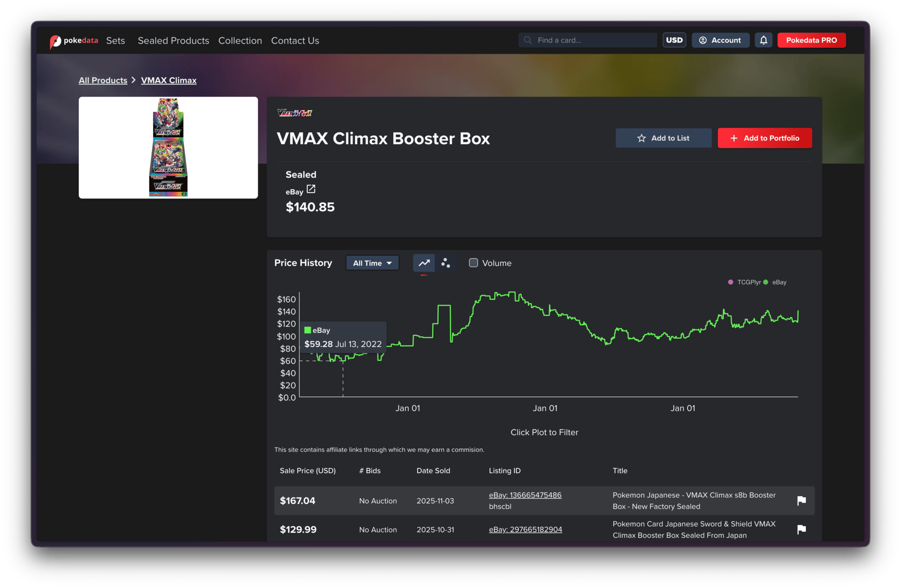901x588 pixels.
Task: Enable the Volume checkbox
Action: click(473, 263)
